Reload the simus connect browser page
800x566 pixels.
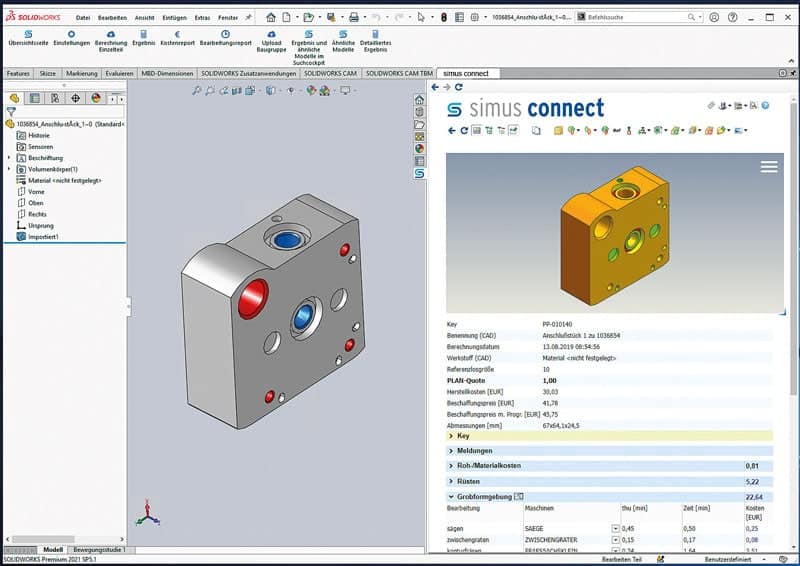(459, 88)
